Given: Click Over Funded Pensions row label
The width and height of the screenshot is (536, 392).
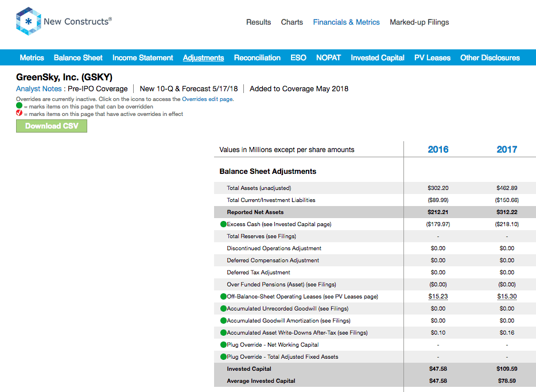Looking at the screenshot, I should [281, 284].
